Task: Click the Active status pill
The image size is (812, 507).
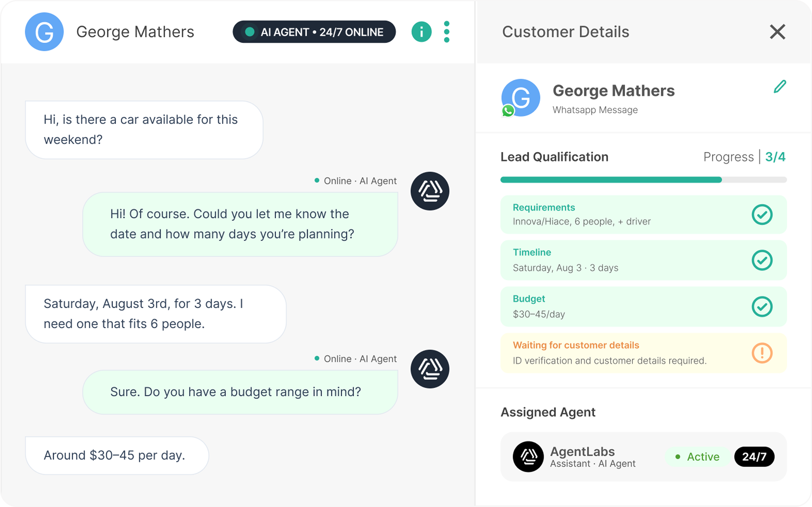Action: pyautogui.click(x=697, y=456)
